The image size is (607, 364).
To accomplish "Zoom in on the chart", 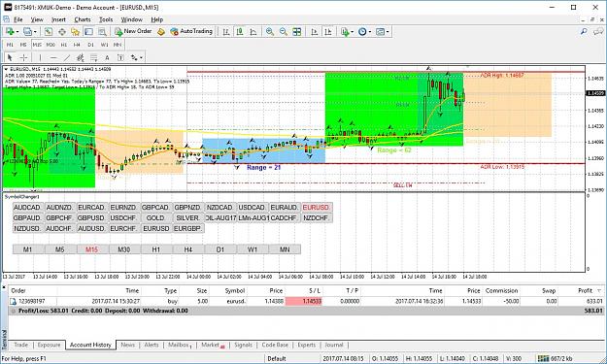I will 270,32.
